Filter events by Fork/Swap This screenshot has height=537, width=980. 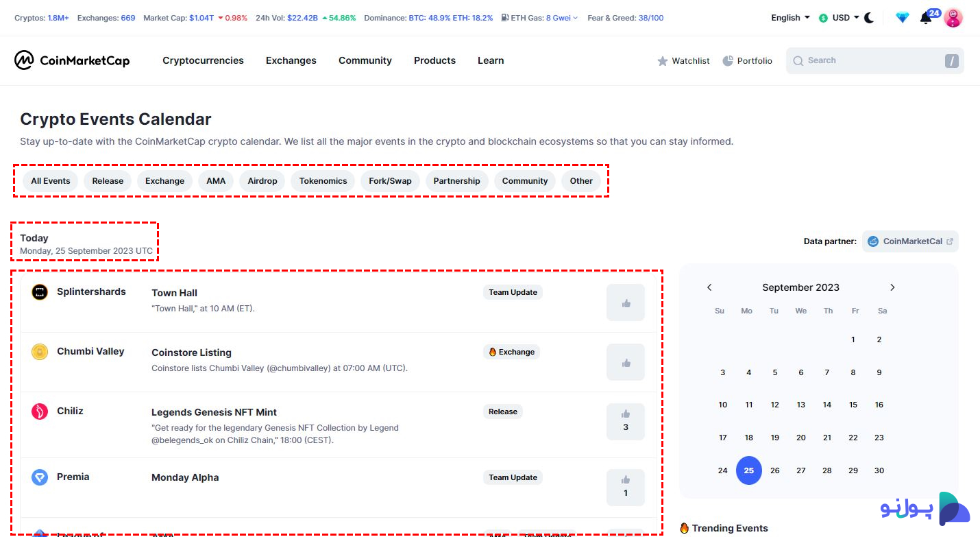tap(390, 181)
